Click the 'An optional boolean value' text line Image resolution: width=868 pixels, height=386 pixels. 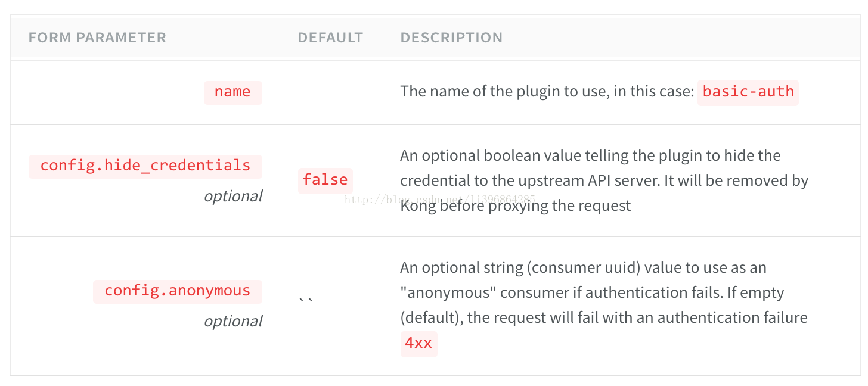pyautogui.click(x=590, y=156)
